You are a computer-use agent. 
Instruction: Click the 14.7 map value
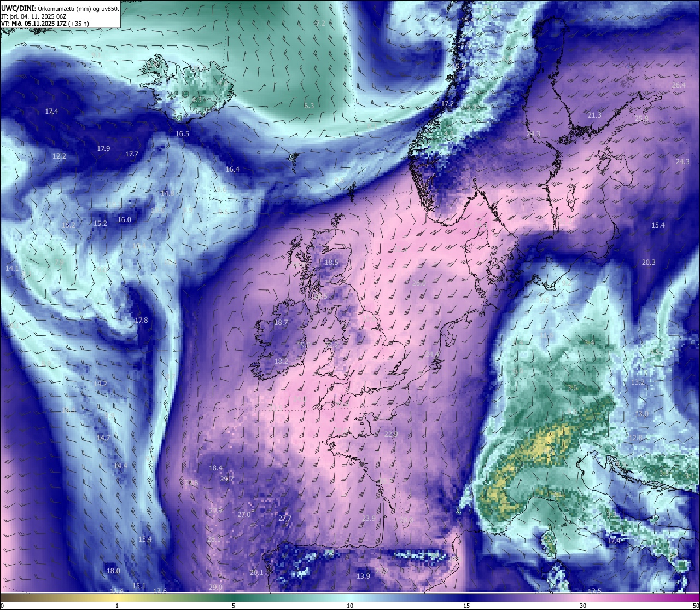(103, 438)
